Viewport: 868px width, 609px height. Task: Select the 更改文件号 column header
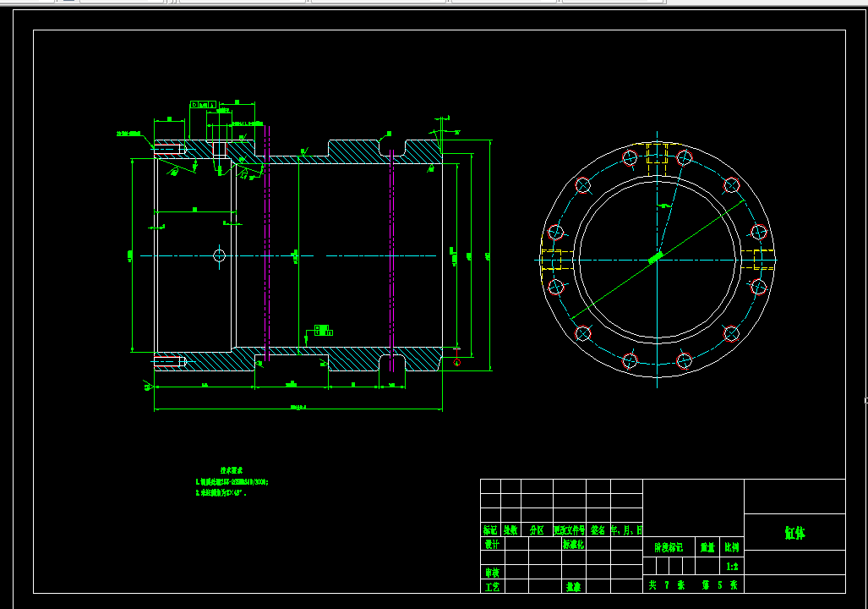pos(569,530)
